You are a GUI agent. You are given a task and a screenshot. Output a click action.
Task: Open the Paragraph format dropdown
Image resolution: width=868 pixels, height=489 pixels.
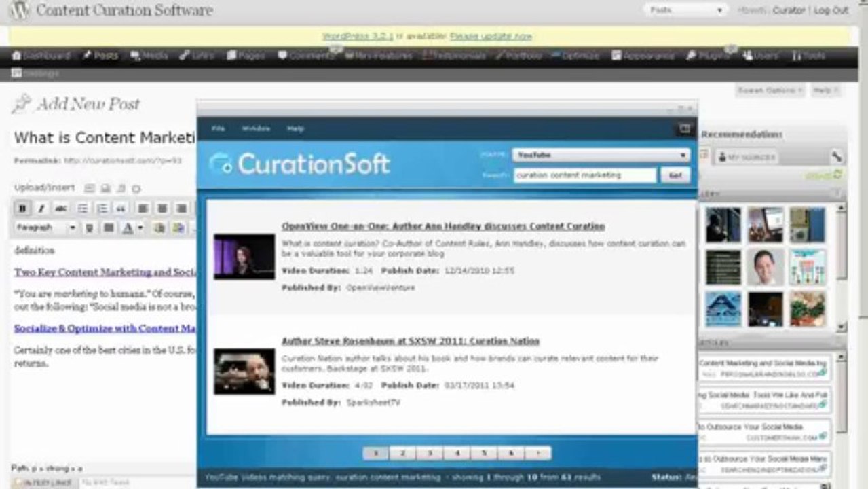click(x=46, y=228)
